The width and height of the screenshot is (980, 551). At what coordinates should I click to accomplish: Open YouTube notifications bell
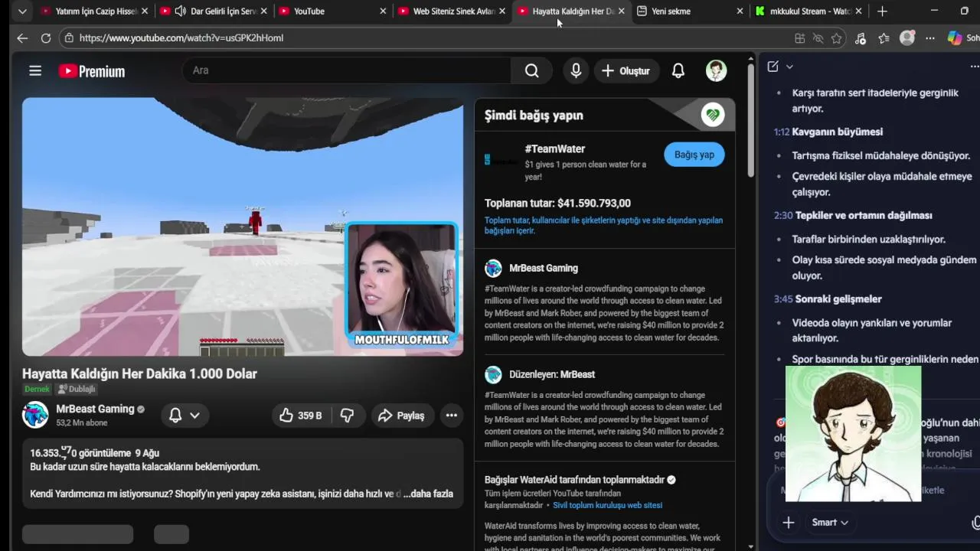[x=678, y=70]
